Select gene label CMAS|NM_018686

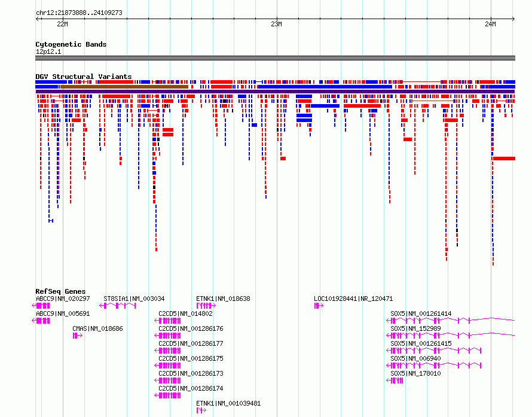97,328
